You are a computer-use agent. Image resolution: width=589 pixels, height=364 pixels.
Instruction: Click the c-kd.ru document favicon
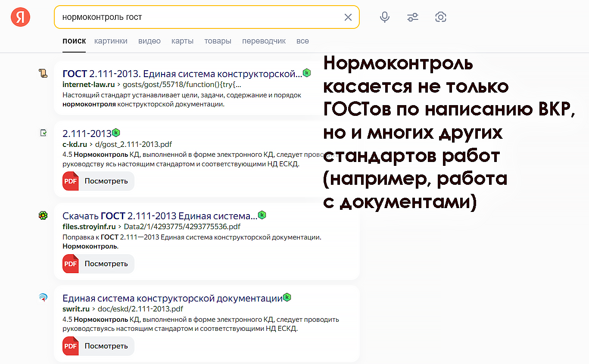point(43,133)
